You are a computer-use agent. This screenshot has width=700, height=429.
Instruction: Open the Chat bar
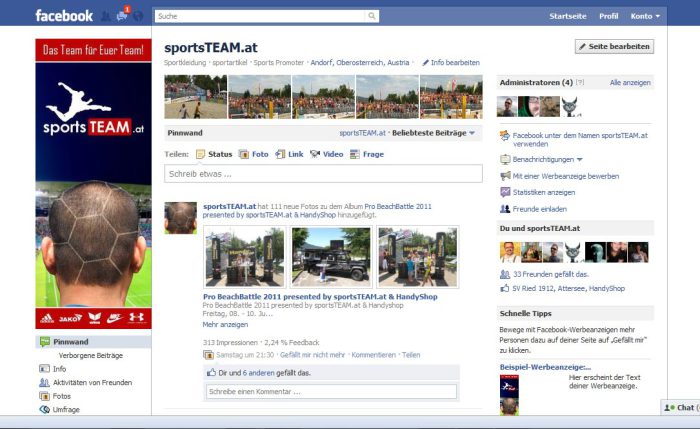click(680, 407)
